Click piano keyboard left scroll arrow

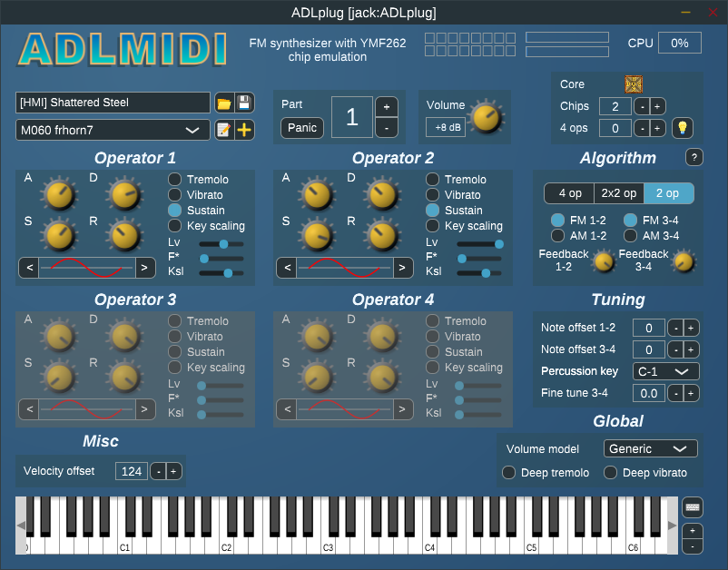tap(21, 525)
